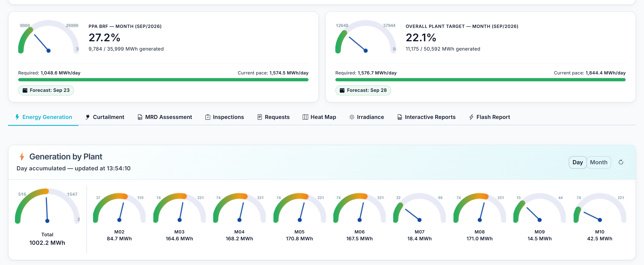Click the Forecast: Sep 23 badge
644x265 pixels.
tap(46, 90)
